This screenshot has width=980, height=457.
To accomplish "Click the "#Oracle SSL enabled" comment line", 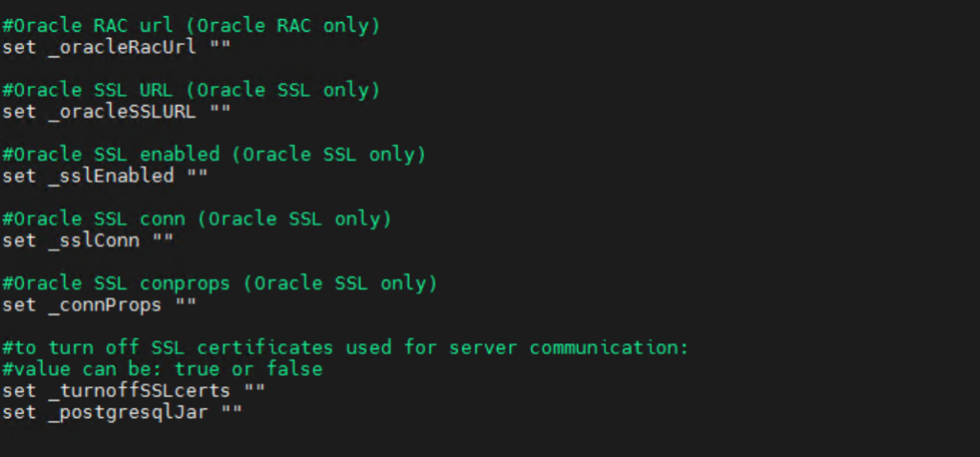I will (213, 154).
